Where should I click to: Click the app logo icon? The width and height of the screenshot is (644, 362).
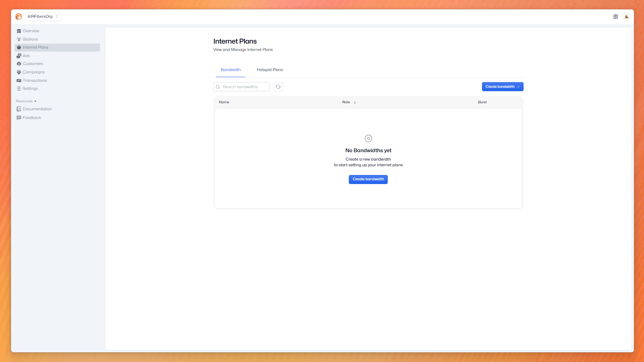18,16
